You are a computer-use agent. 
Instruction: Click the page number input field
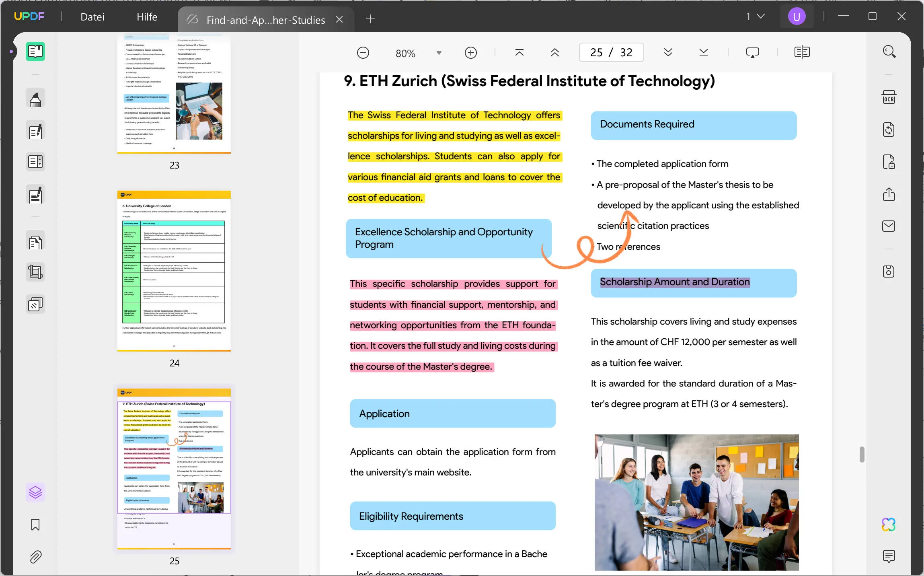[611, 52]
